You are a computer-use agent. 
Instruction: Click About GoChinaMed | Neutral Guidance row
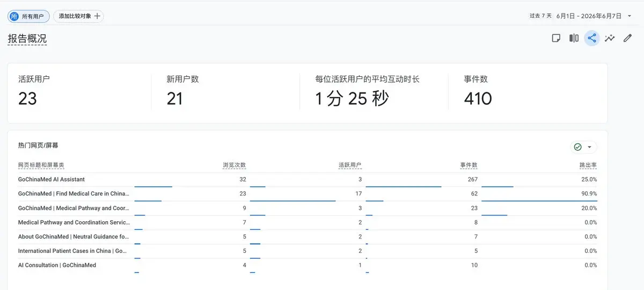tap(308, 236)
